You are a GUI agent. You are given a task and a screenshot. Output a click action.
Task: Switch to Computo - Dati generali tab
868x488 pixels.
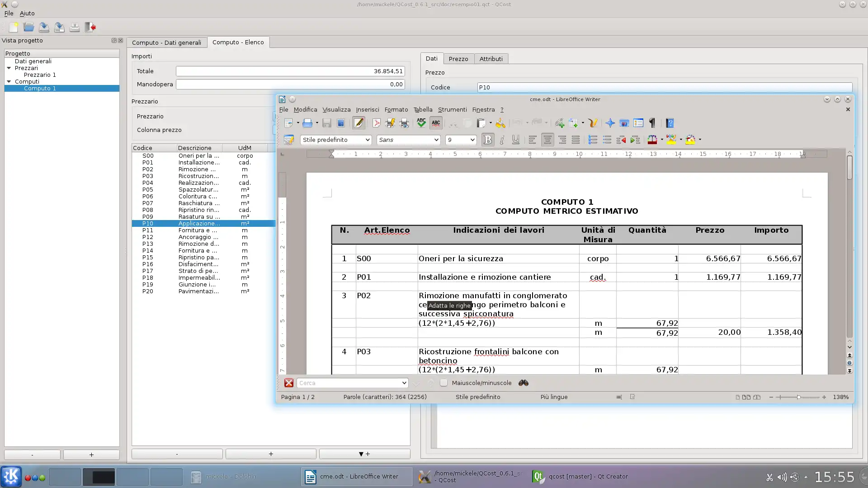[x=166, y=42]
